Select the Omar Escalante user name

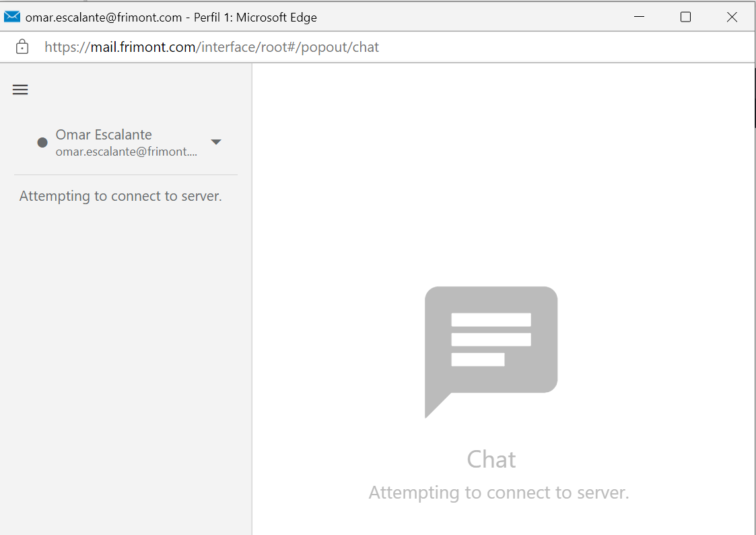tap(104, 135)
